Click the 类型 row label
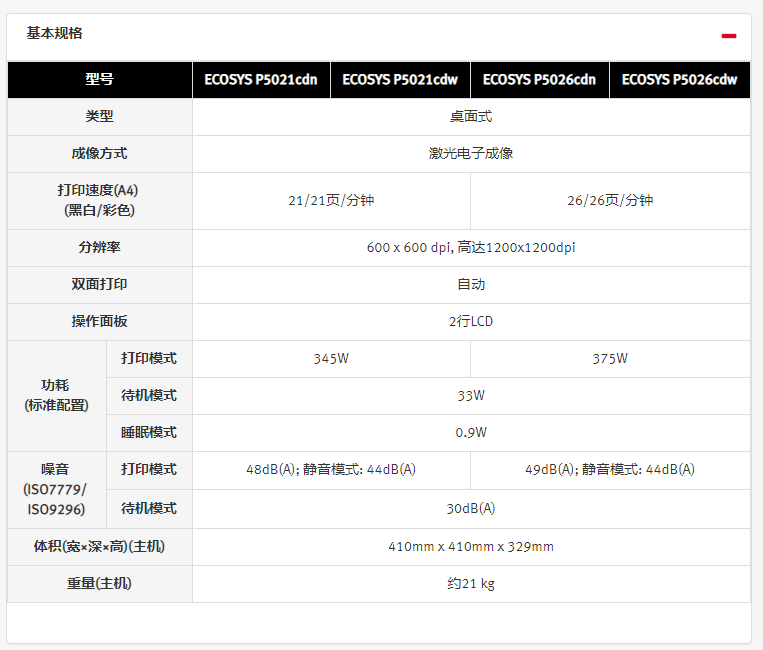 point(100,117)
